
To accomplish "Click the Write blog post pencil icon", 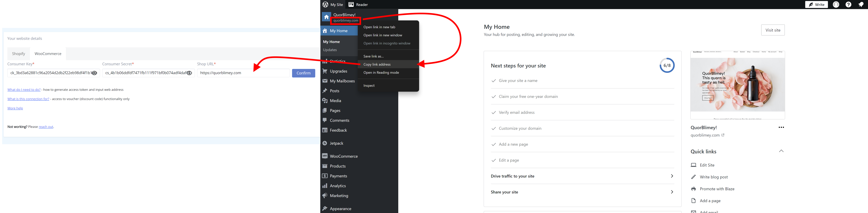I will pyautogui.click(x=693, y=177).
